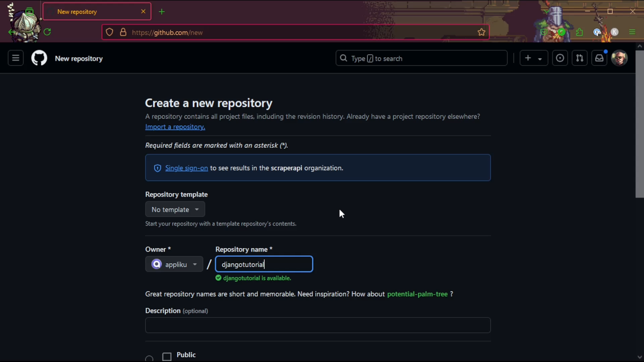Viewport: 644px width, 362px height.
Task: Expand the appliku owner selector
Action: pyautogui.click(x=174, y=264)
